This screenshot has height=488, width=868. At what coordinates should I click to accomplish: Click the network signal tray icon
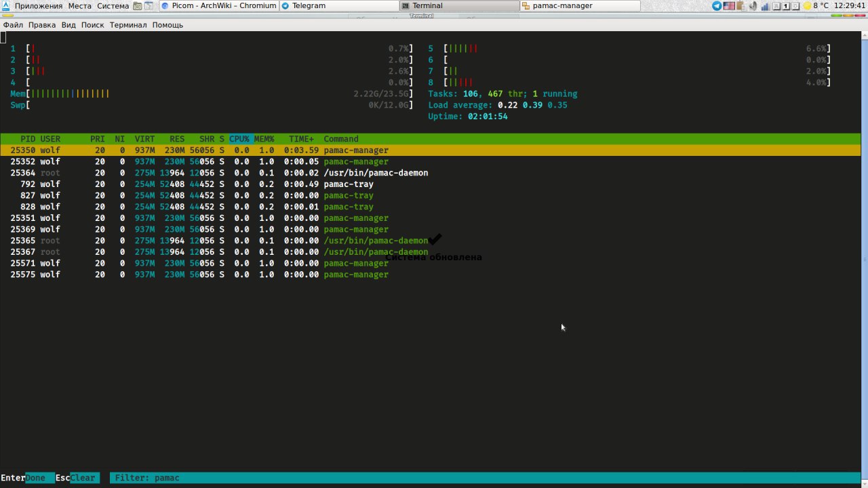(x=765, y=5)
